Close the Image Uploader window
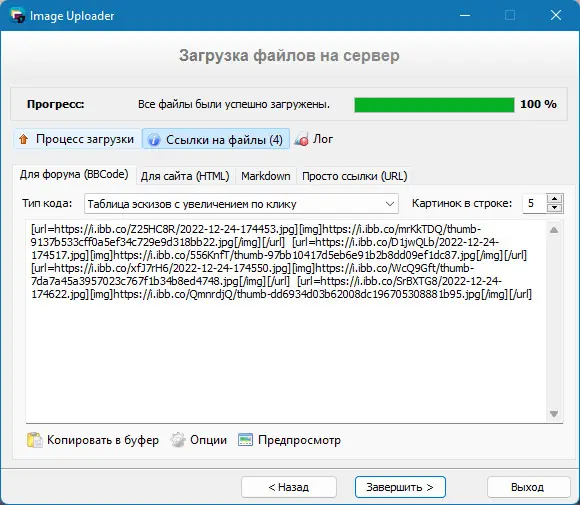580x505 pixels. 556,16
